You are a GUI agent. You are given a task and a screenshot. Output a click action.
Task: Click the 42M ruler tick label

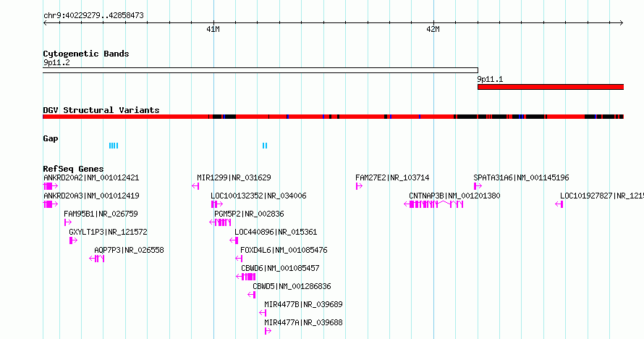point(433,29)
